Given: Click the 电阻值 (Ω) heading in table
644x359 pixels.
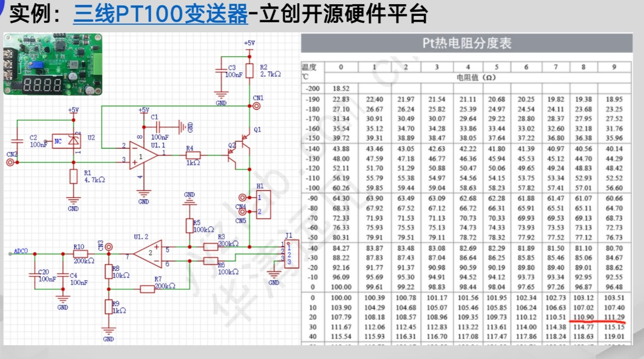Looking at the screenshot, I should 476,77.
